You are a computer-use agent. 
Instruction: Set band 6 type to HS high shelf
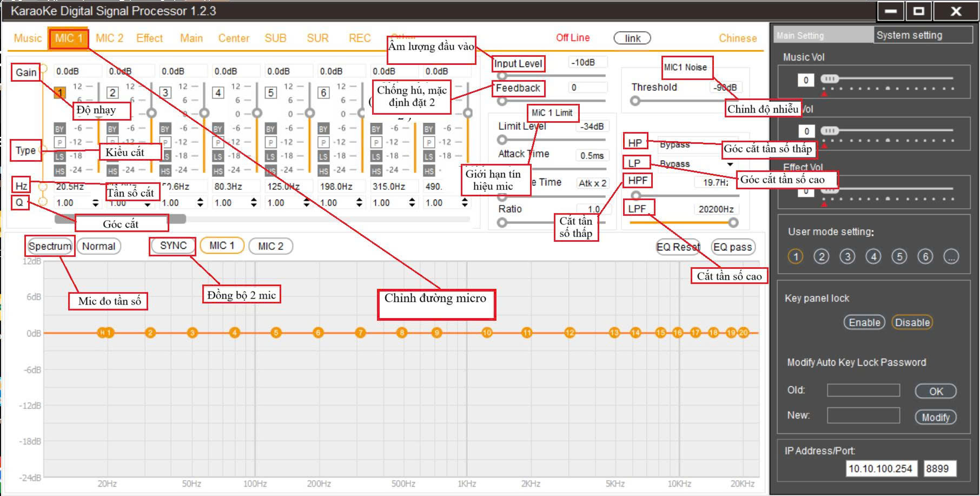[323, 171]
